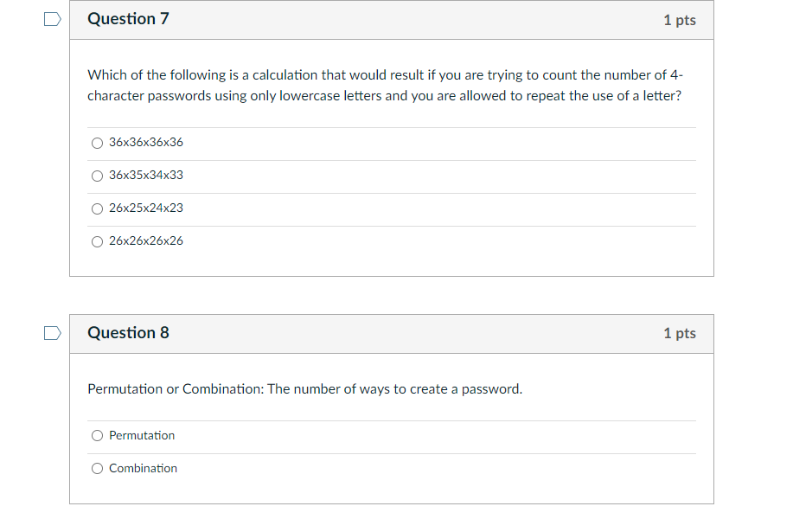The width and height of the screenshot is (793, 532).
Task: Click the Question 7 header
Action: tap(128, 18)
